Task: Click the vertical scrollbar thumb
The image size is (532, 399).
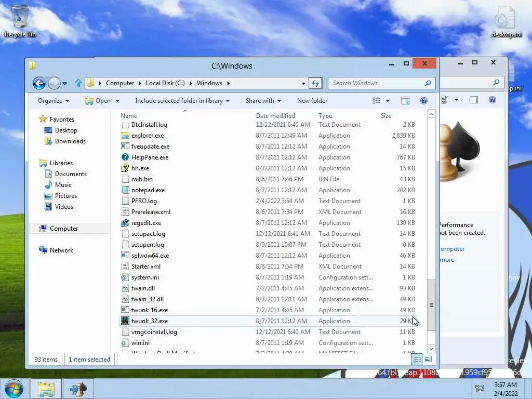Action: pyautogui.click(x=431, y=304)
